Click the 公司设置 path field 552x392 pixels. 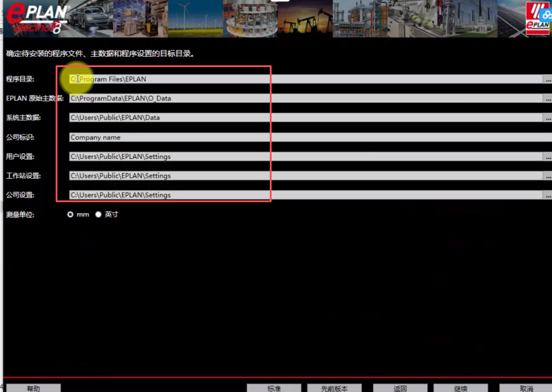pos(306,195)
